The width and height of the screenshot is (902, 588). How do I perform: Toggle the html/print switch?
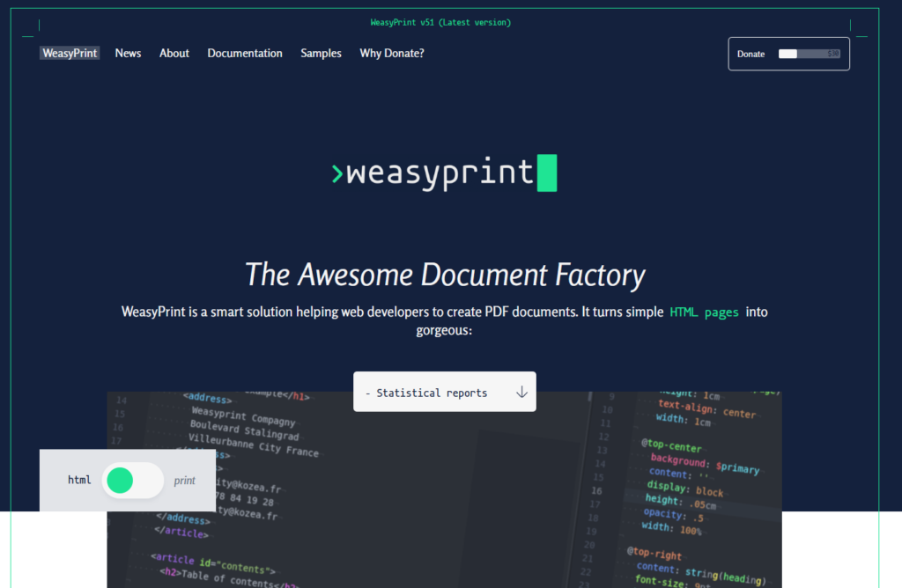point(133,481)
